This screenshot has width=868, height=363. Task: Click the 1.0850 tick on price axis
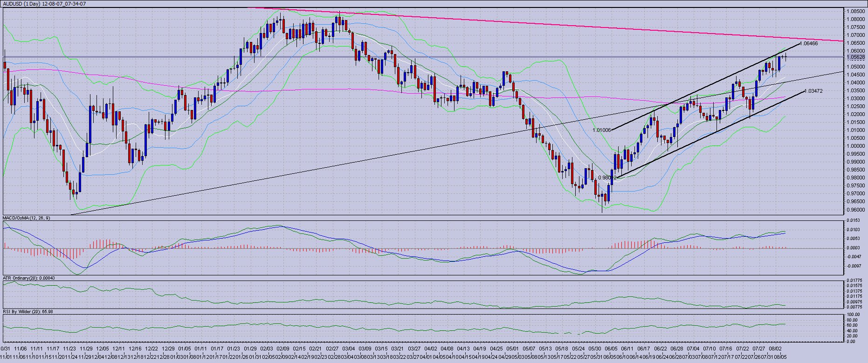click(x=855, y=11)
